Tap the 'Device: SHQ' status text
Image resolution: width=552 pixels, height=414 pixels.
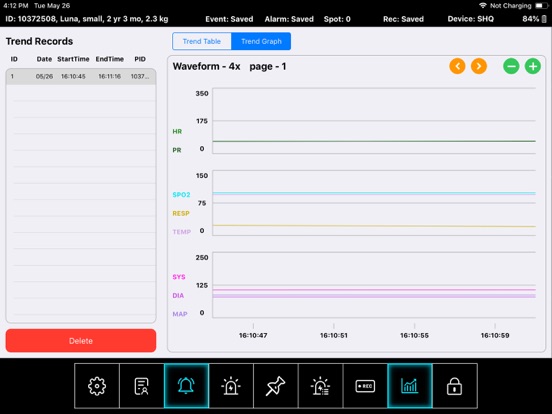coord(471,19)
